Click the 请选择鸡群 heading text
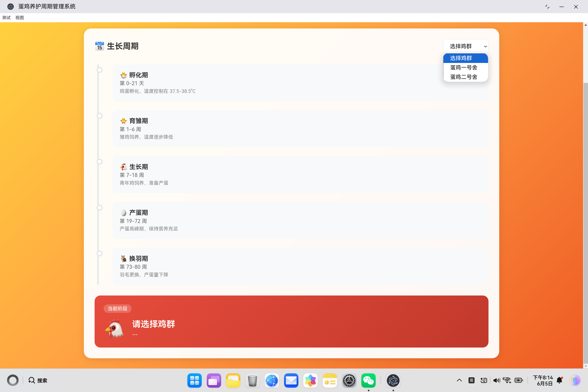588x392 pixels. click(153, 324)
